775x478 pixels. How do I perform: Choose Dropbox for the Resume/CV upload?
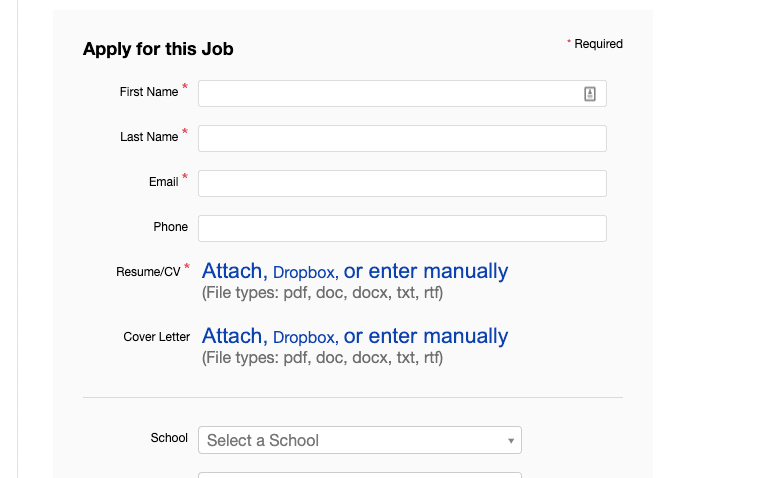[x=305, y=272]
